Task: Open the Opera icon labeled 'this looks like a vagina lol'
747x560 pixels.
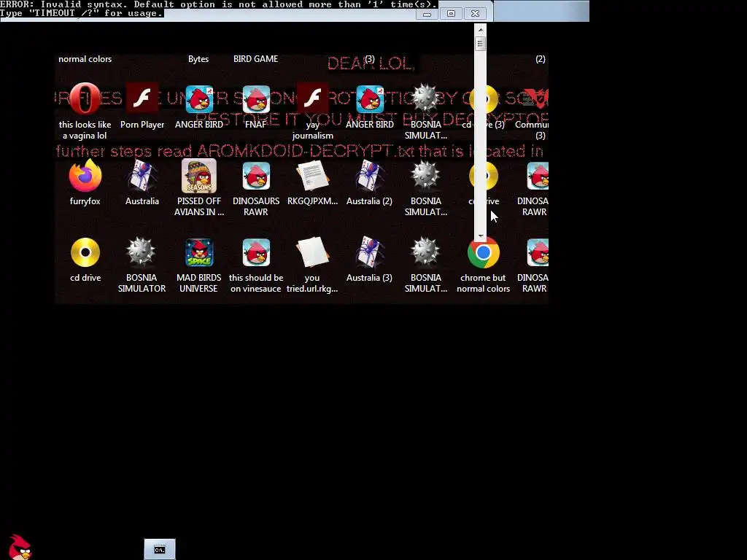Action: tap(85, 99)
